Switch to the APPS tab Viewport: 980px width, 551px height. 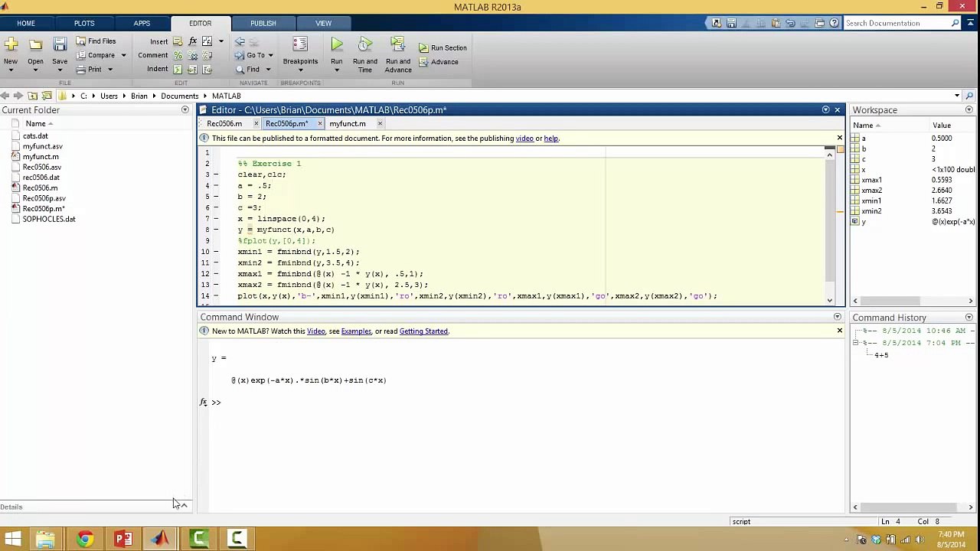tap(142, 23)
